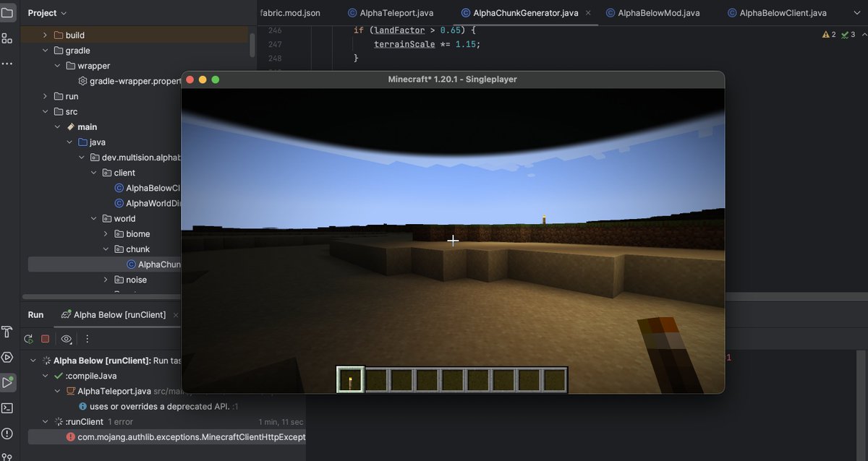Switch to the AlphaTeleport.java tab

click(x=390, y=13)
